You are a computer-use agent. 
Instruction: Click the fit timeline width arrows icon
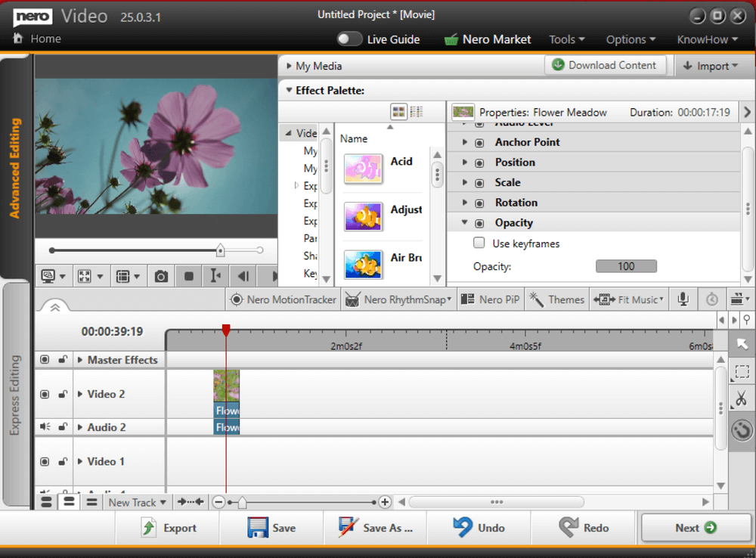tap(191, 502)
